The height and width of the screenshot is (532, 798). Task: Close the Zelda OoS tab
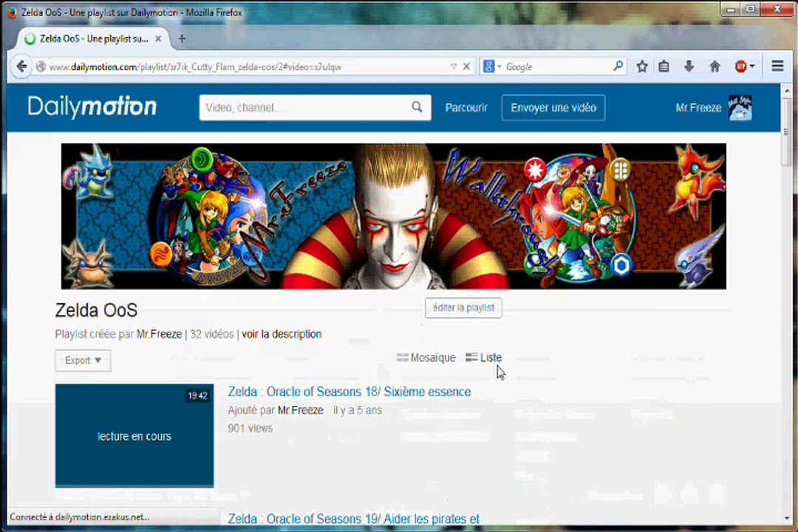click(x=158, y=38)
